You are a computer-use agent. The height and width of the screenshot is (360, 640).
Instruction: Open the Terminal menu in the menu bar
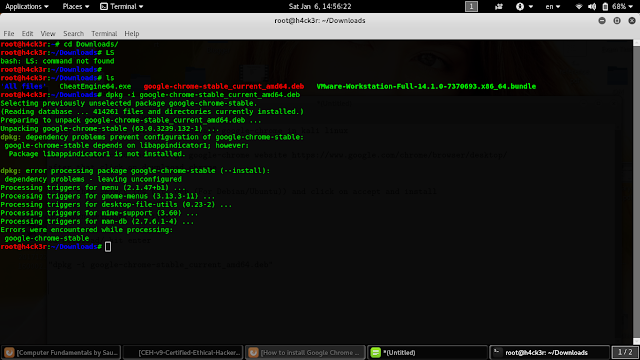pos(104,33)
